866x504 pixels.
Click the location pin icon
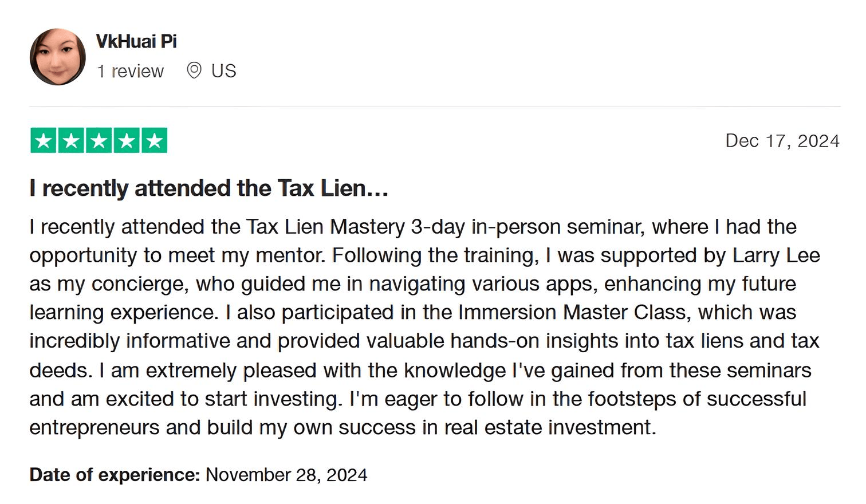pos(194,70)
